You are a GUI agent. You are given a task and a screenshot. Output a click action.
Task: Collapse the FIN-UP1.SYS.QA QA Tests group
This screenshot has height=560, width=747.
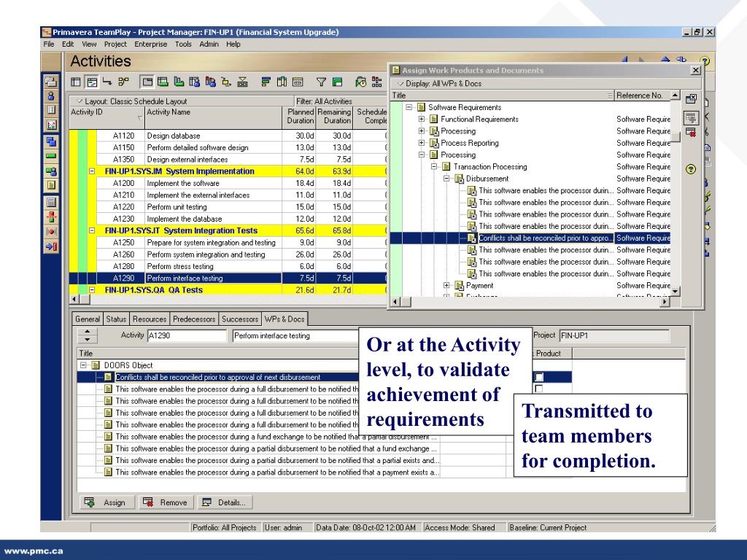(92, 289)
